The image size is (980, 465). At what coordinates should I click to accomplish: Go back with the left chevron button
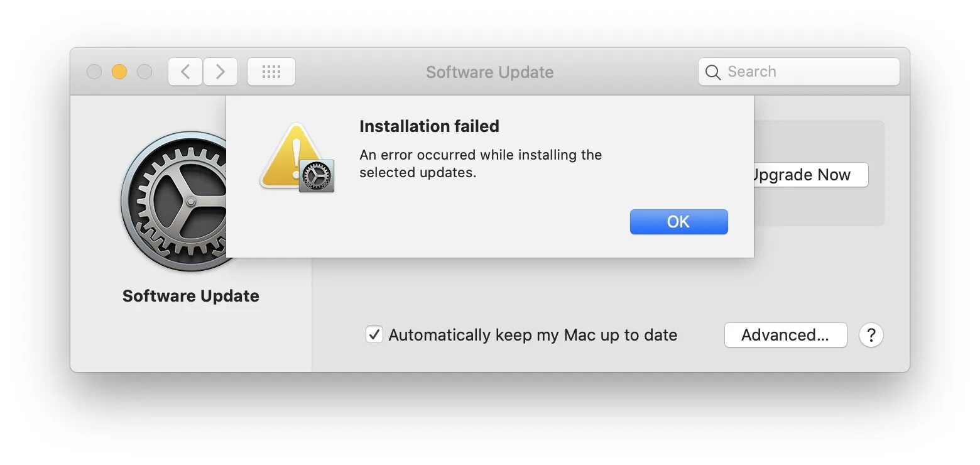(x=185, y=72)
